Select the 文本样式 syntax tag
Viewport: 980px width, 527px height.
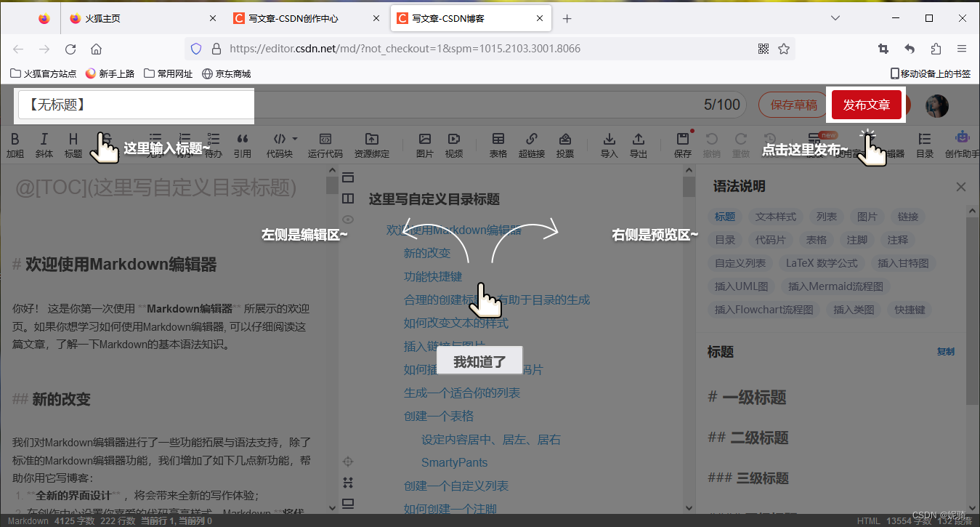click(776, 217)
